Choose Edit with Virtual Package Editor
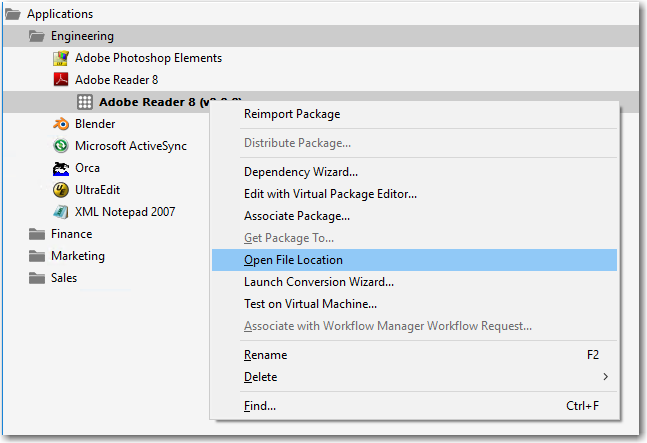 tap(330, 194)
